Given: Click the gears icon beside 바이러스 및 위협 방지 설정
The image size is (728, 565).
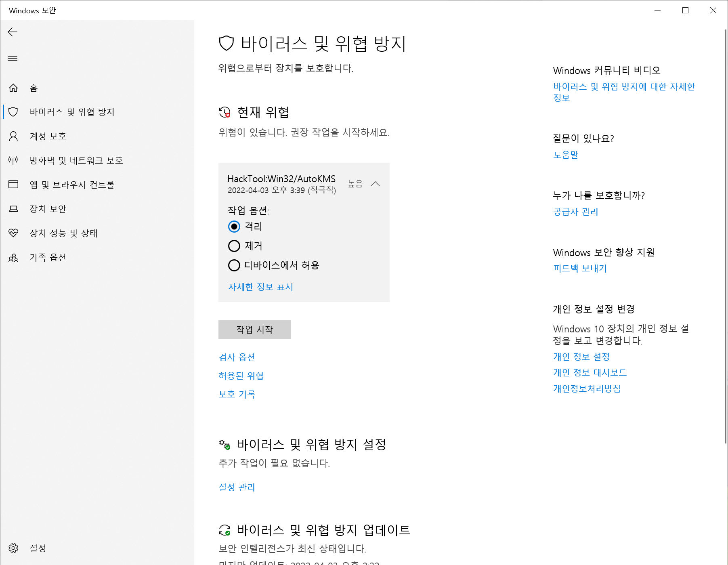Looking at the screenshot, I should 224,445.
